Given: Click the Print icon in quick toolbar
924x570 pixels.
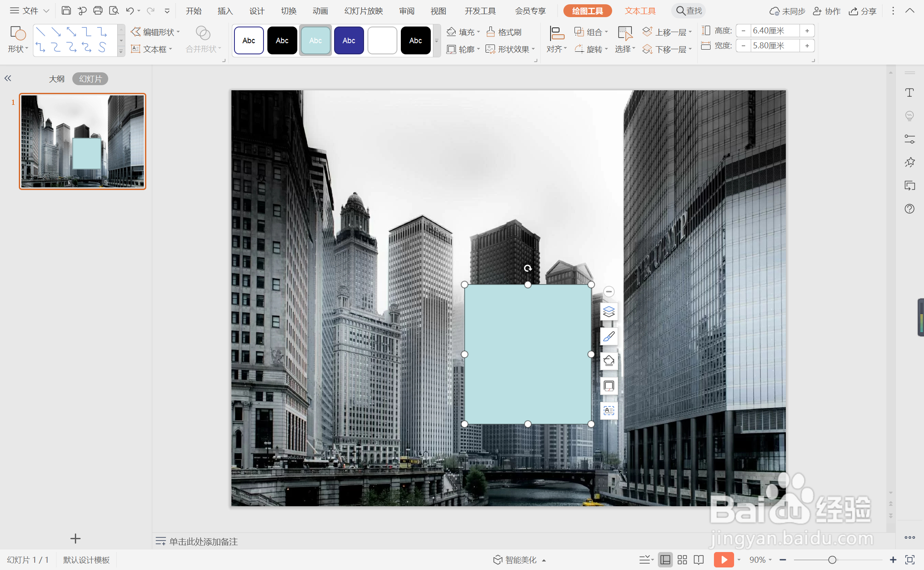Looking at the screenshot, I should tap(98, 11).
